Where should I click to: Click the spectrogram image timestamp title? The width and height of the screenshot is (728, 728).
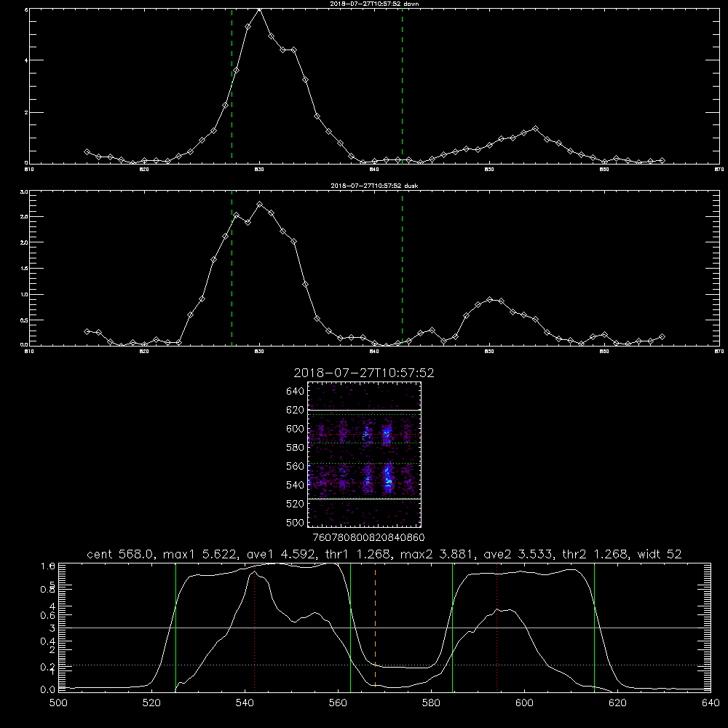pos(364,373)
